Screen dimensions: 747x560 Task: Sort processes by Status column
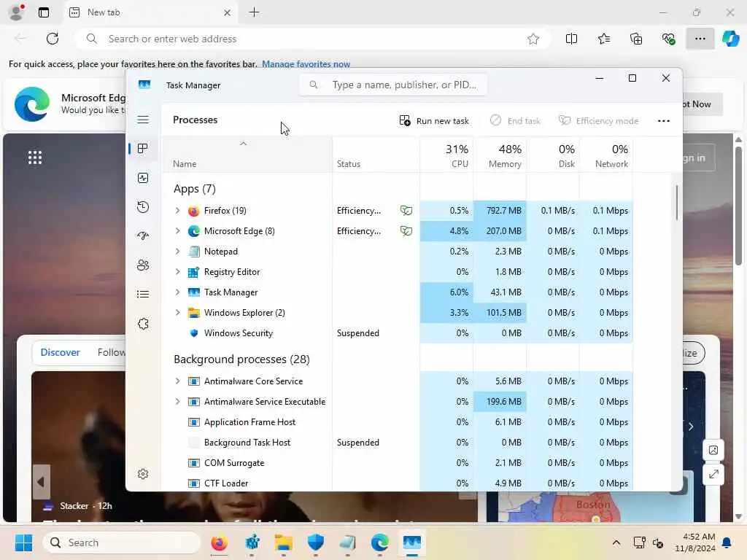click(x=376, y=155)
